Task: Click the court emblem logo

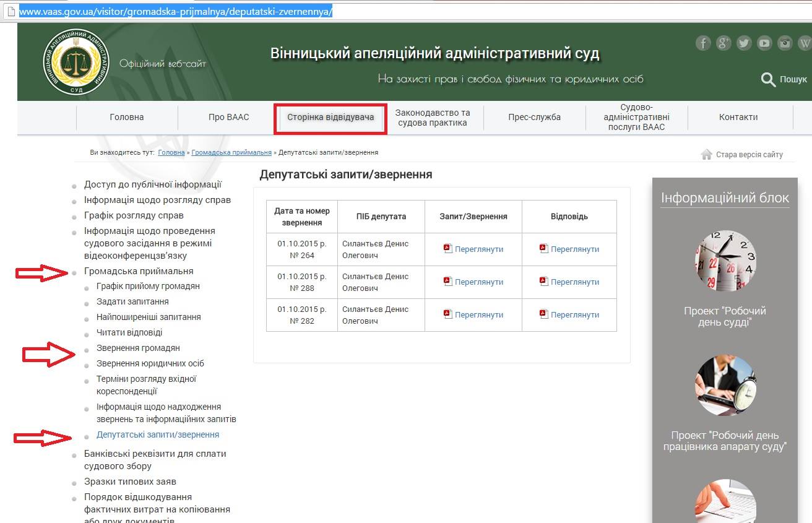Action: (x=76, y=62)
